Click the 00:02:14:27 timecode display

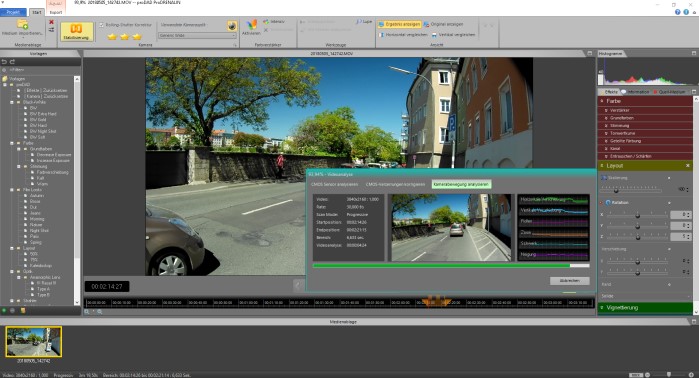tap(107, 287)
